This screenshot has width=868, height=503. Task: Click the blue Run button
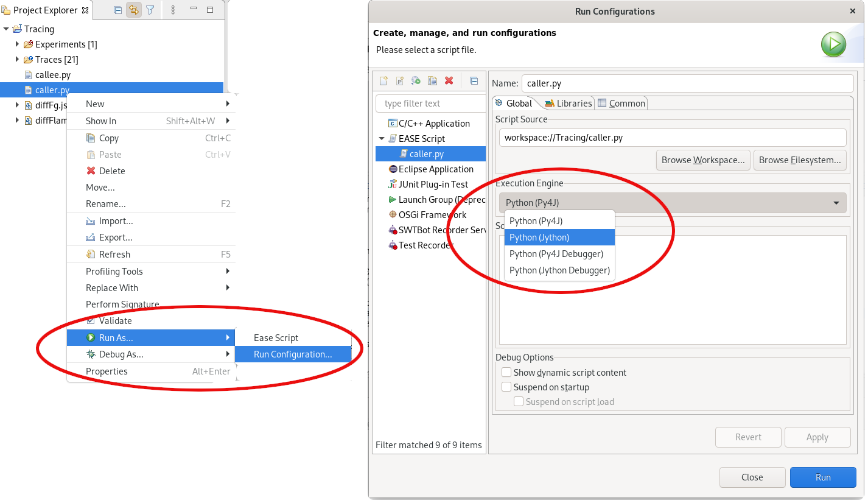[x=822, y=477]
